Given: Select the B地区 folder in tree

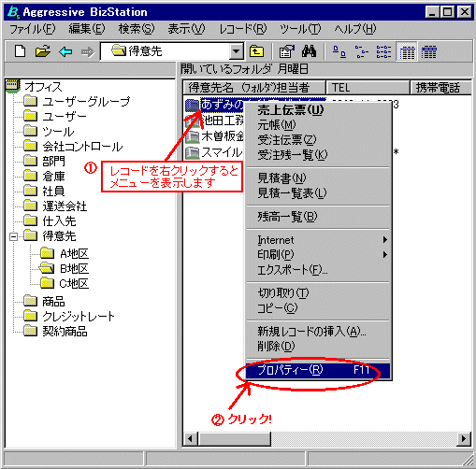Looking at the screenshot, I should (74, 268).
